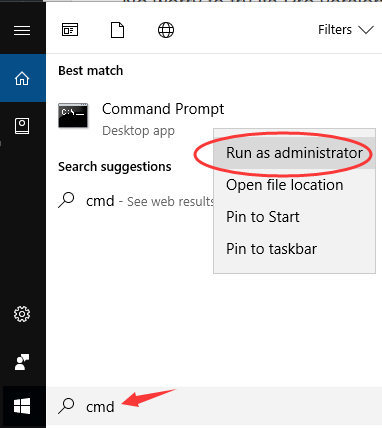Select Pin to taskbar
The width and height of the screenshot is (382, 428).
(x=294, y=249)
